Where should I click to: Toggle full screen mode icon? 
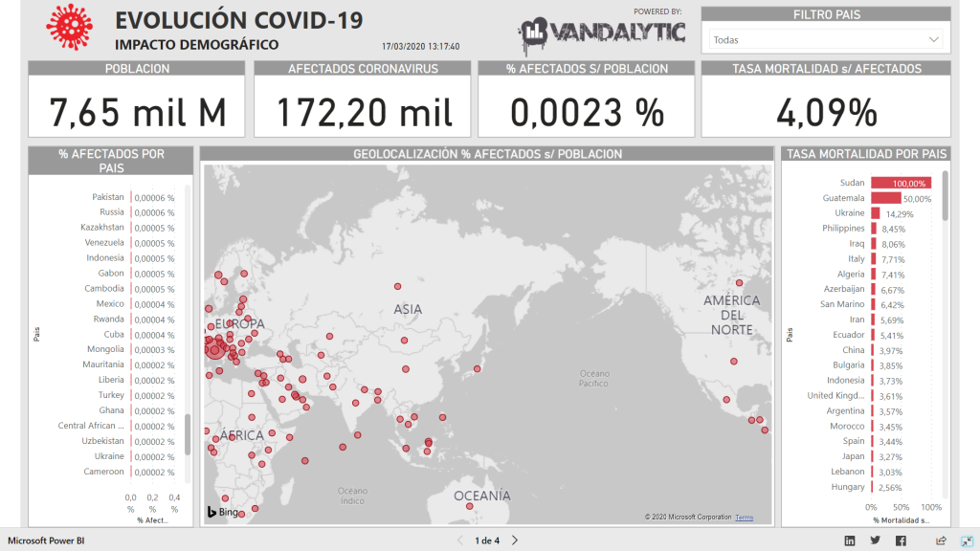(x=966, y=540)
